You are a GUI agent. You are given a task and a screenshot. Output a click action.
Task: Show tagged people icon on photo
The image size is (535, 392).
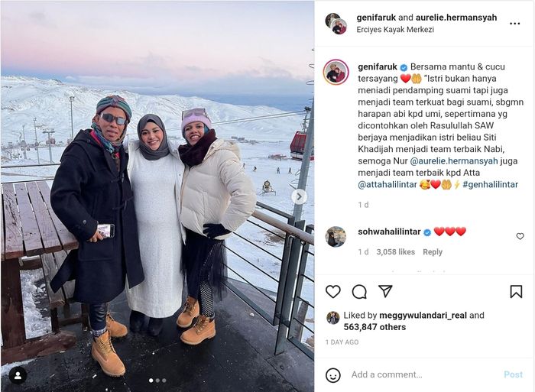(18, 376)
